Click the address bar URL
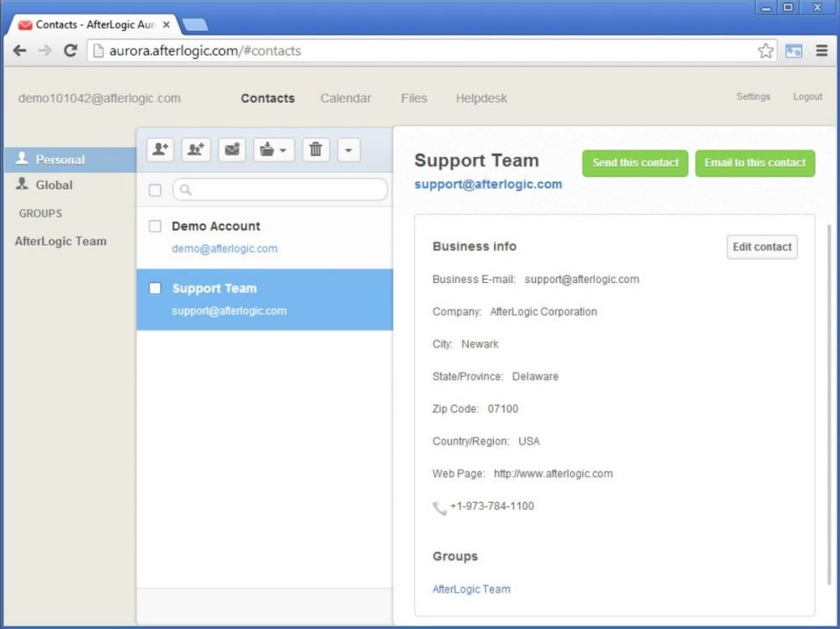 [205, 50]
